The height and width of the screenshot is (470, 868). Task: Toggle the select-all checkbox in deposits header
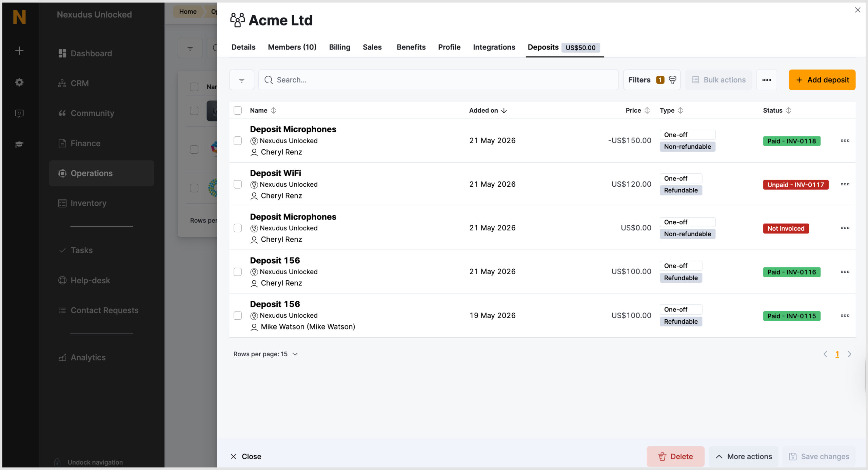point(238,111)
